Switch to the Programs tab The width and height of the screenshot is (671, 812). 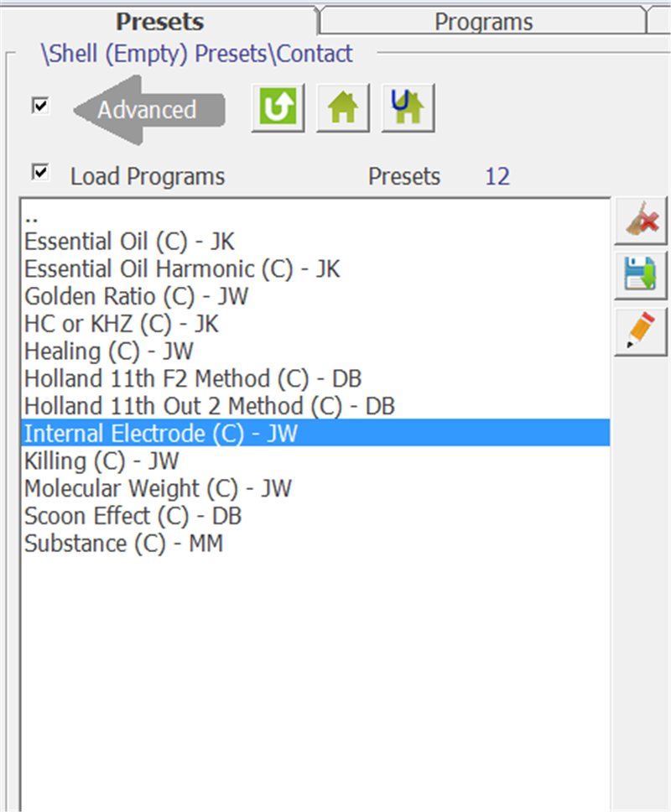click(483, 21)
